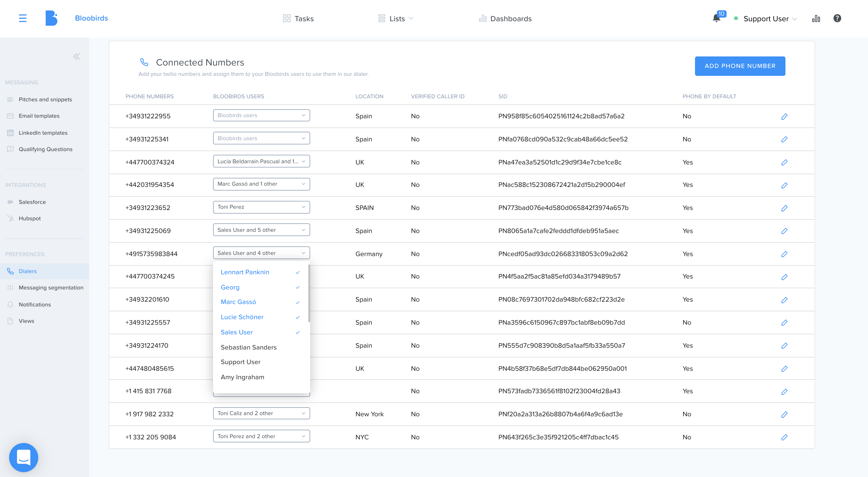Edit the +442031954354 number row
This screenshot has height=477, width=868.
784,185
